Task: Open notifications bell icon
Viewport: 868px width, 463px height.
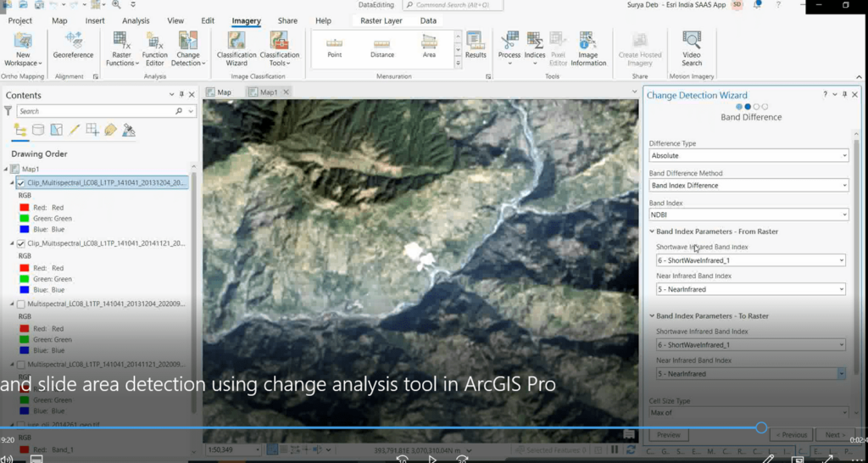Action: [x=757, y=4]
